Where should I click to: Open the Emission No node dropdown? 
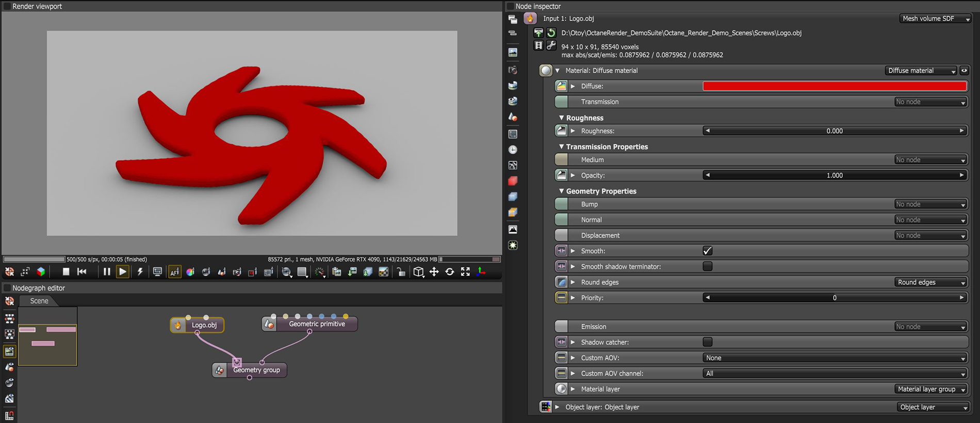tap(930, 327)
